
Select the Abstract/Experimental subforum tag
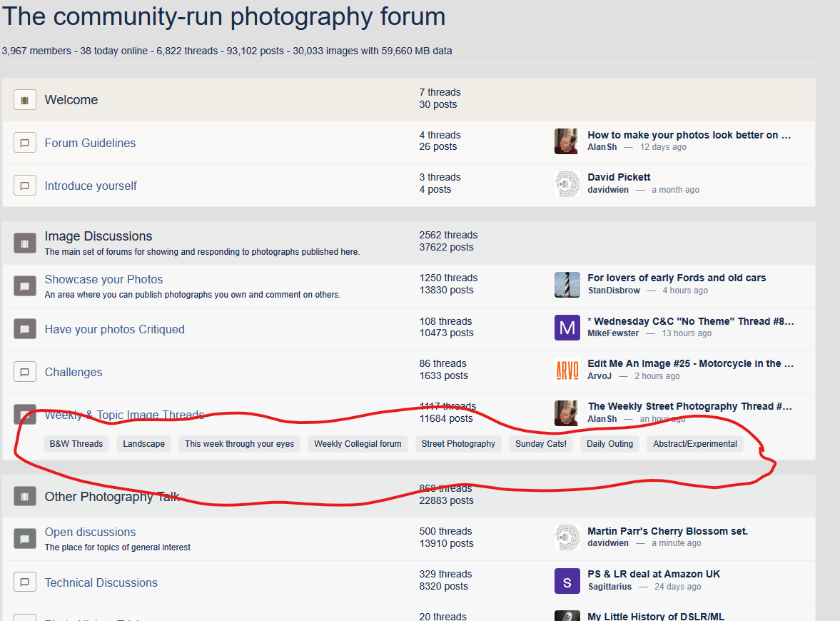[x=694, y=444]
